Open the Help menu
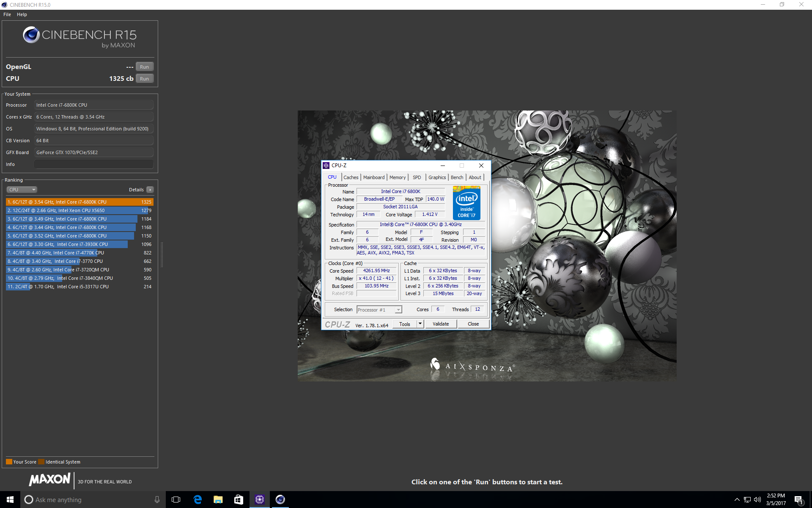Image resolution: width=812 pixels, height=508 pixels. [22, 14]
